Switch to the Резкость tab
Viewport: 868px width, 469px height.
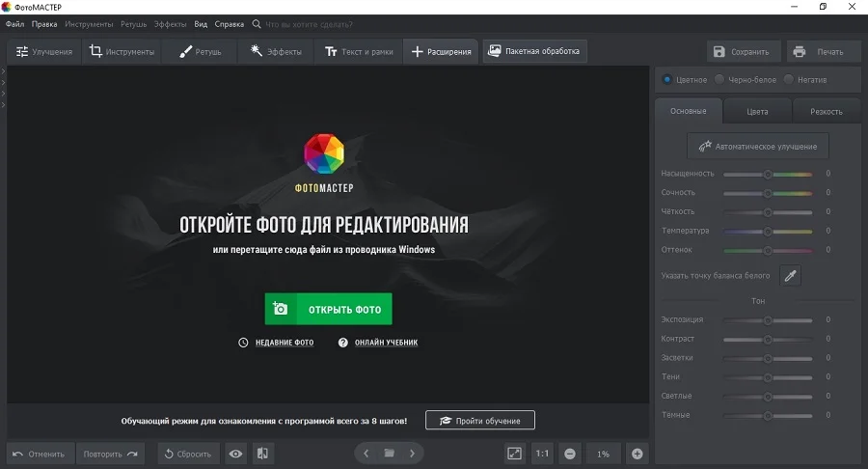(826, 111)
